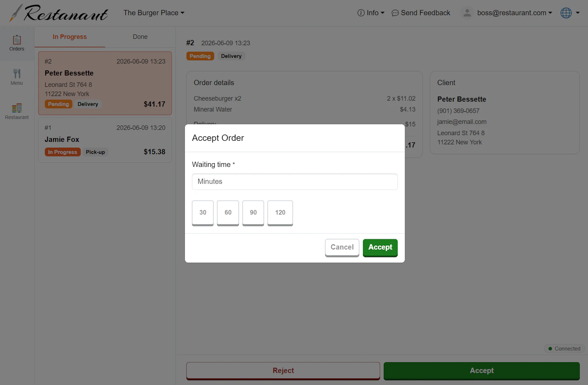Click the Accept Order dialog title

(x=218, y=138)
